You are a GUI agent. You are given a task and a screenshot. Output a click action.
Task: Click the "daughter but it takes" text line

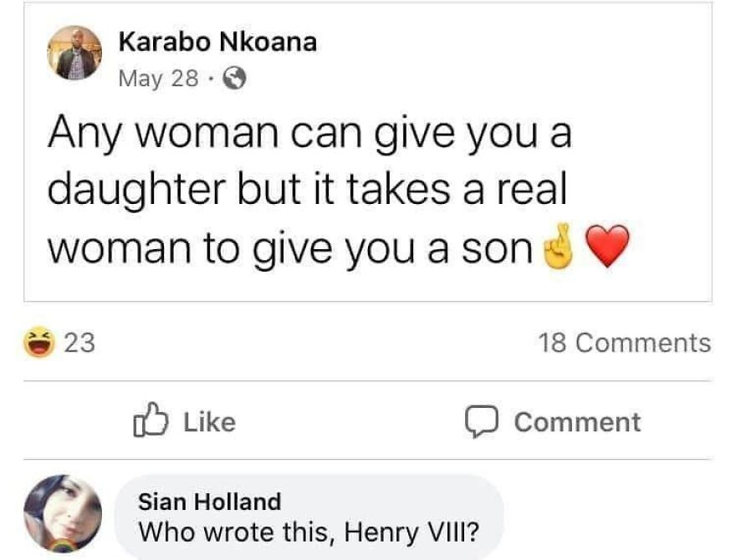306,190
